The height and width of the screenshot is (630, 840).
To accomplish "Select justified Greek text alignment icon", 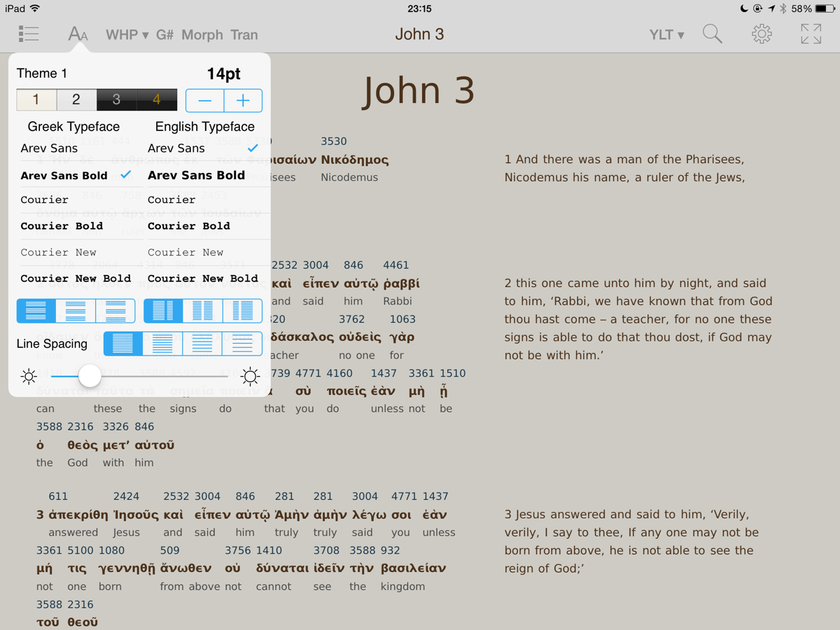I will coord(36,311).
